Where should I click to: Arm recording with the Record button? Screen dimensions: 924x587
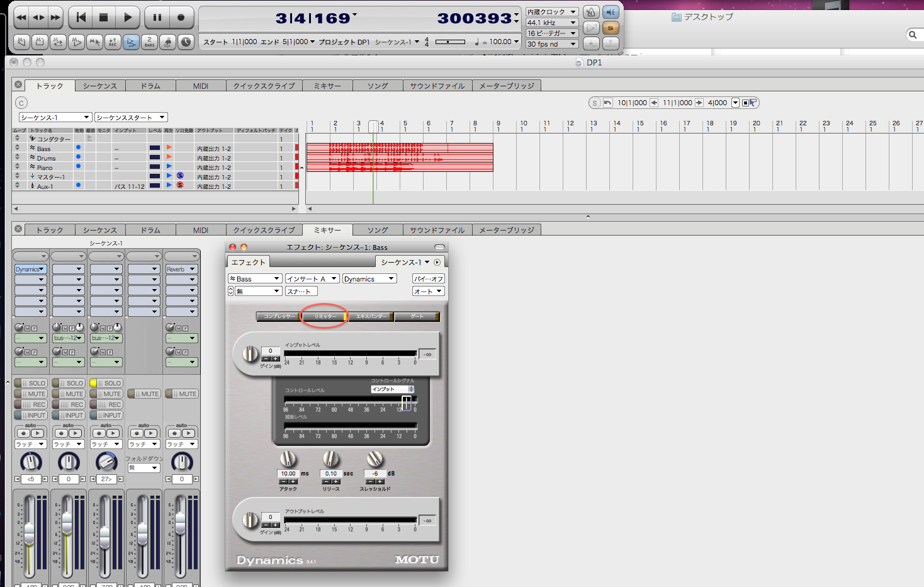181,18
